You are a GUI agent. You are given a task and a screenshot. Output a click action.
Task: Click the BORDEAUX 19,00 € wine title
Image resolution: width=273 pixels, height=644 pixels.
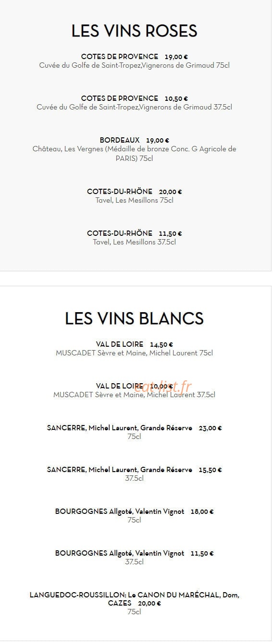click(135, 140)
